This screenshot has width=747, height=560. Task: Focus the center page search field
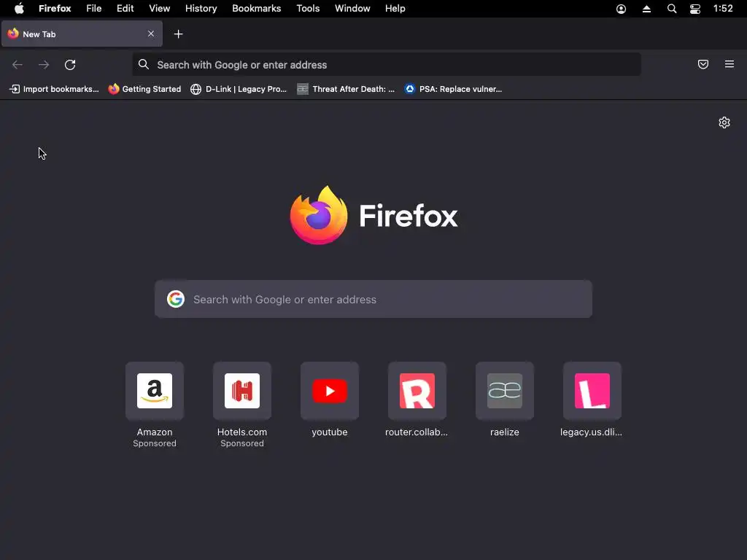[373, 299]
